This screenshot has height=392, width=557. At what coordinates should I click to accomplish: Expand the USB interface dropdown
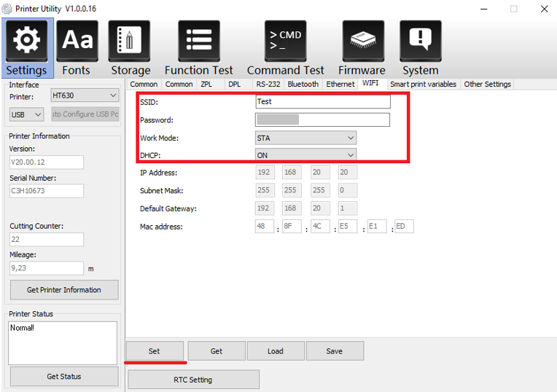coord(27,114)
